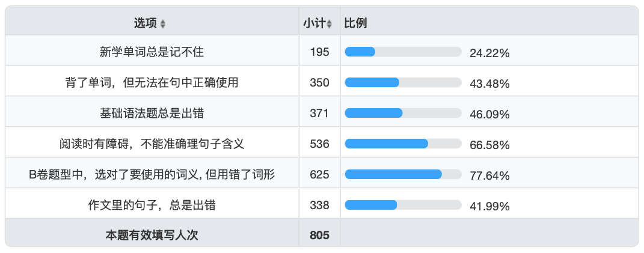644x253 pixels.
Task: Click the progress bar showing 41.99%
Action: pyautogui.click(x=403, y=206)
